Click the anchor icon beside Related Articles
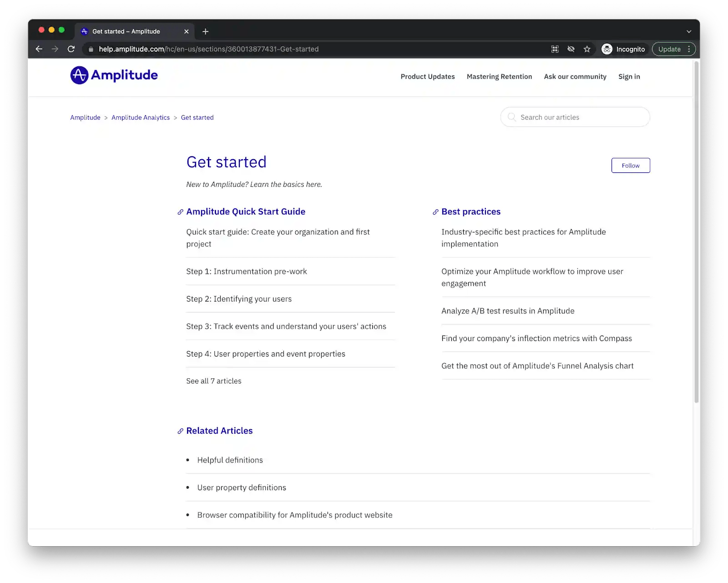Image resolution: width=728 pixels, height=583 pixels. tap(180, 431)
